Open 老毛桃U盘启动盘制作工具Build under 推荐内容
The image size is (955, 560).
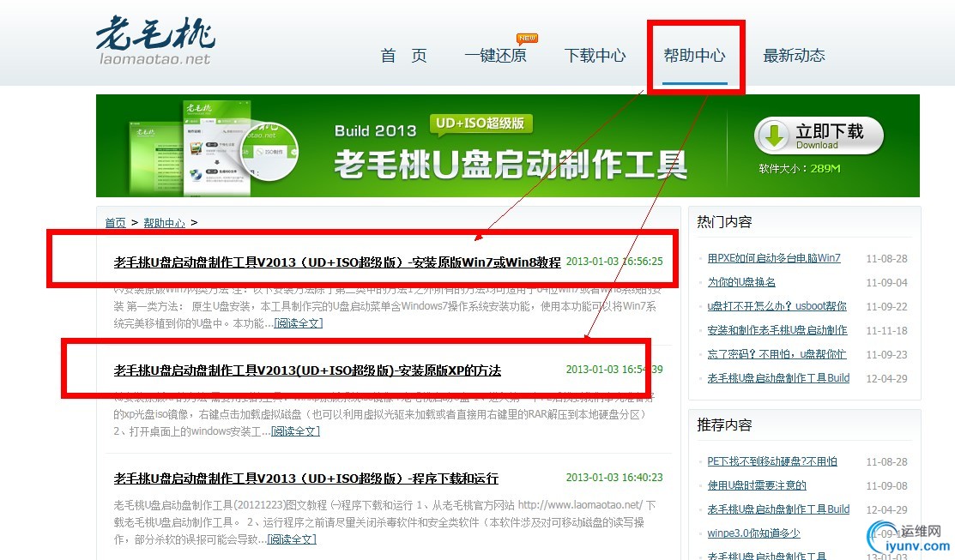click(778, 509)
